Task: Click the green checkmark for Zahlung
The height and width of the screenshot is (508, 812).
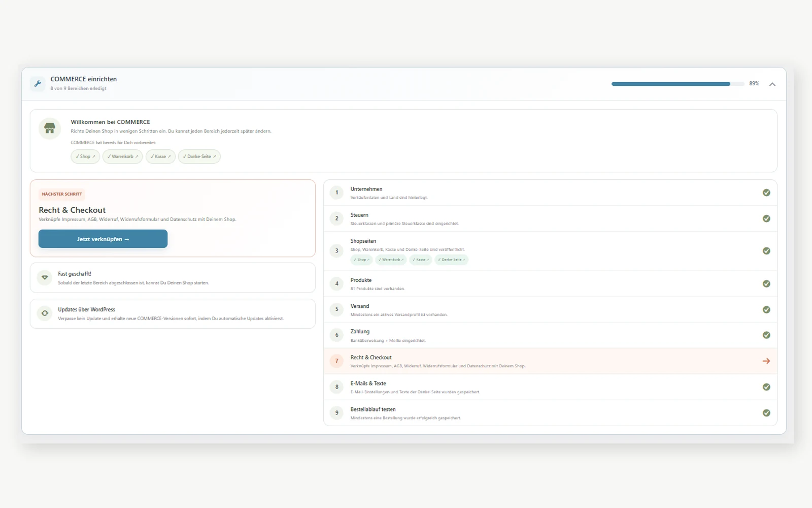Action: click(x=766, y=335)
